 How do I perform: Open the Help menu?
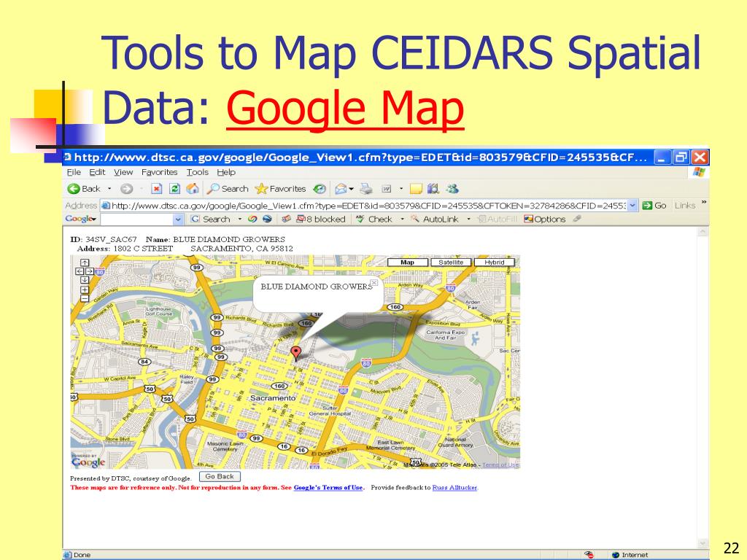(226, 172)
